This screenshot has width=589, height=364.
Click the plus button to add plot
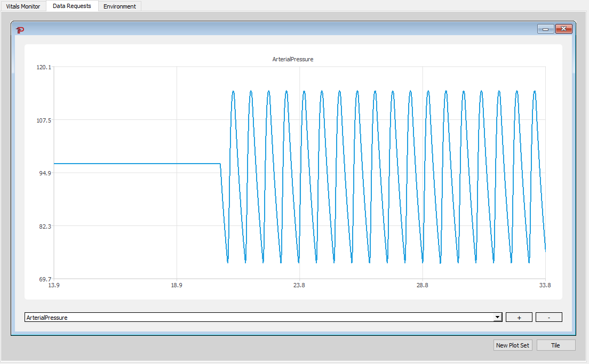click(519, 318)
